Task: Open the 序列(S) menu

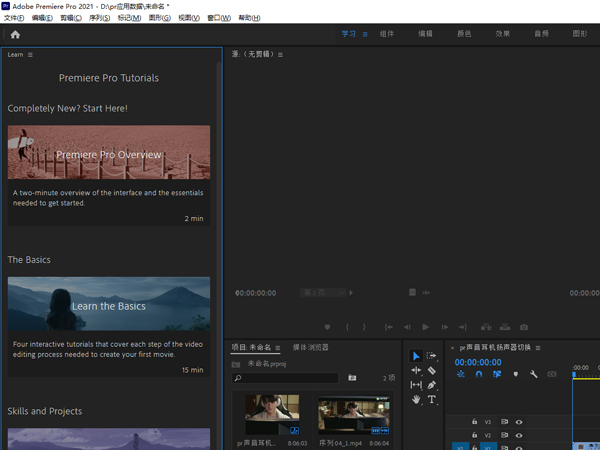Action: 99,18
